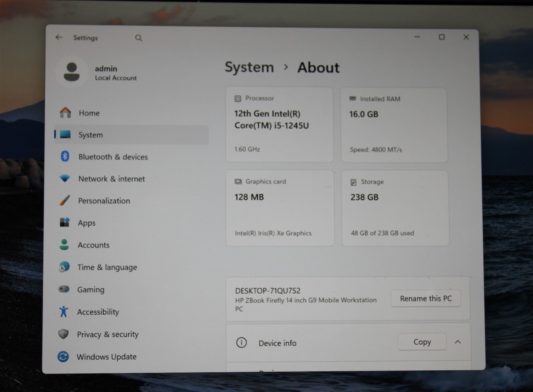Click the 'Speed: 4800 MT/s' text
Image resolution: width=533 pixels, height=392 pixels.
click(x=376, y=150)
